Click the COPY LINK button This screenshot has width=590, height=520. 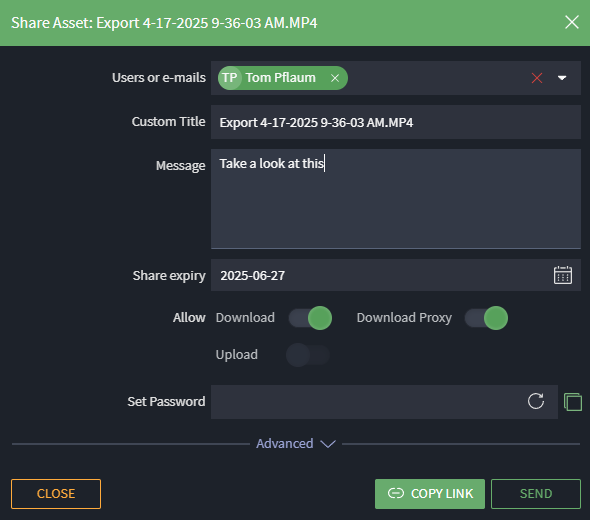click(430, 494)
